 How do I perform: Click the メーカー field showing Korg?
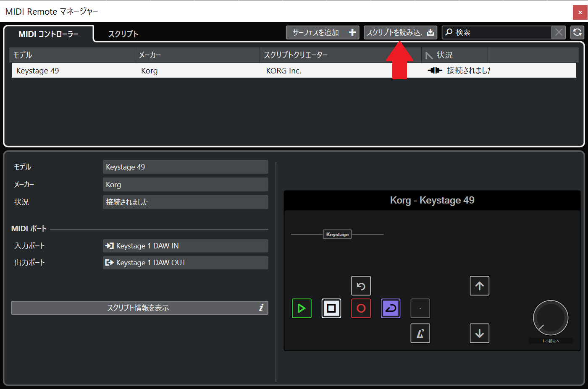pyautogui.click(x=185, y=185)
